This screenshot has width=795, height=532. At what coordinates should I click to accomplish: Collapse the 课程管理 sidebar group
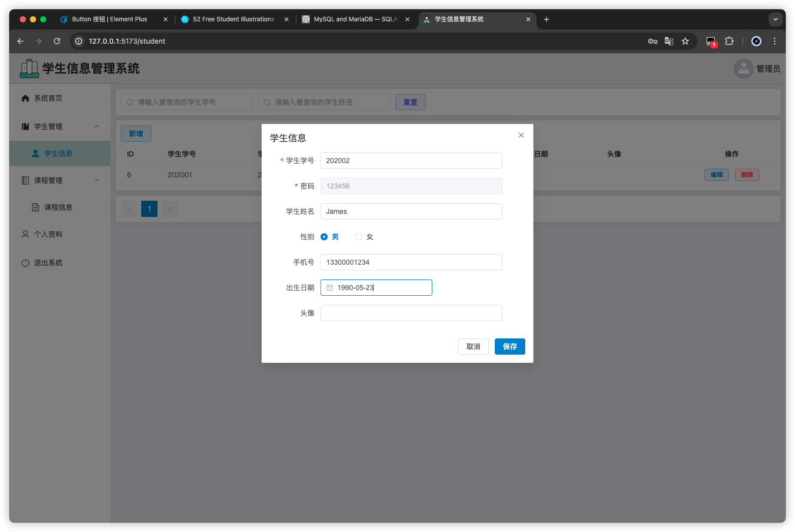[x=60, y=180]
